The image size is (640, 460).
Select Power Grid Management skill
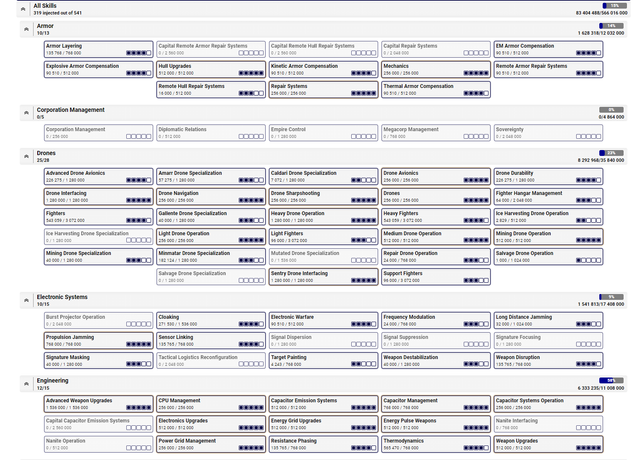coord(211,444)
